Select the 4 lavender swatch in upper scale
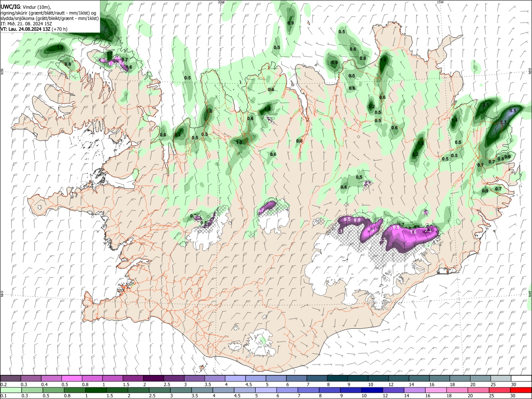This screenshot has height=399, width=532. (x=235, y=378)
